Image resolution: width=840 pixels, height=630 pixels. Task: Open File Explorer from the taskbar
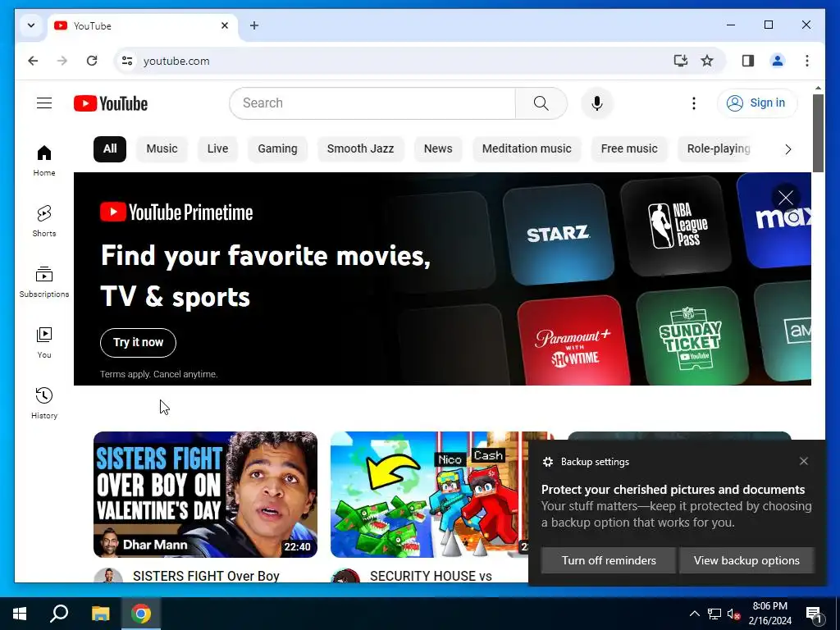(x=100, y=614)
